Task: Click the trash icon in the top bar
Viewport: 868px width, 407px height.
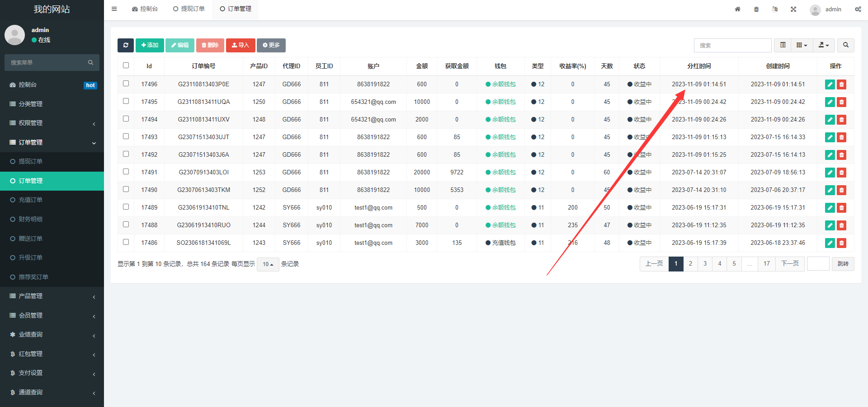Action: 756,9
